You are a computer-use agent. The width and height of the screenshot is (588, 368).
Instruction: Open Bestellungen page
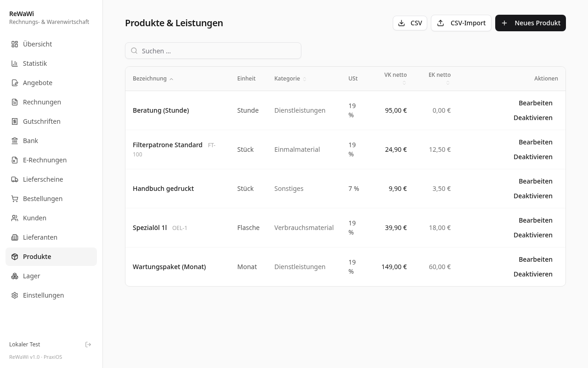(x=51, y=199)
